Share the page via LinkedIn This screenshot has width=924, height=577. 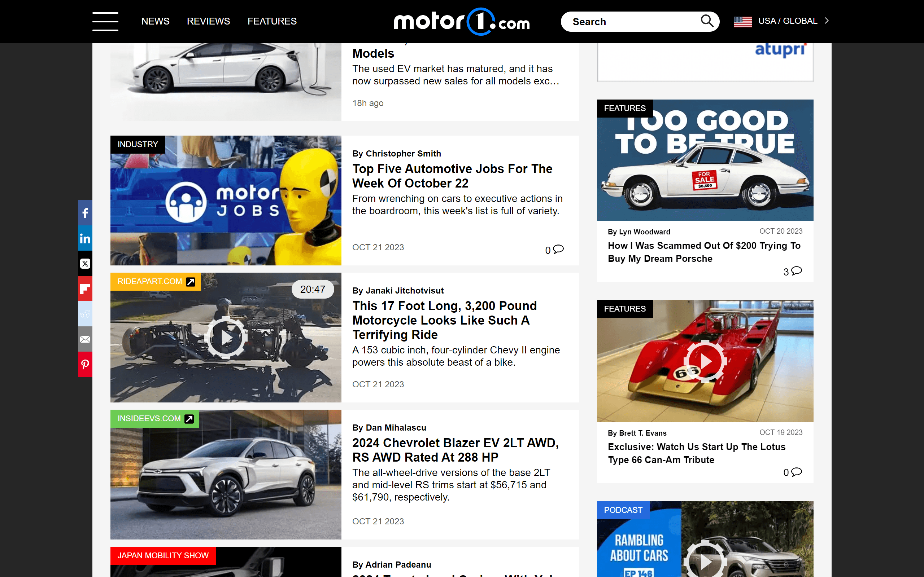pos(85,238)
